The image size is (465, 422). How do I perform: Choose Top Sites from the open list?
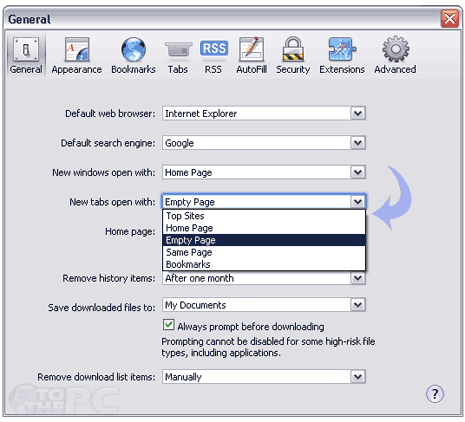pyautogui.click(x=264, y=216)
